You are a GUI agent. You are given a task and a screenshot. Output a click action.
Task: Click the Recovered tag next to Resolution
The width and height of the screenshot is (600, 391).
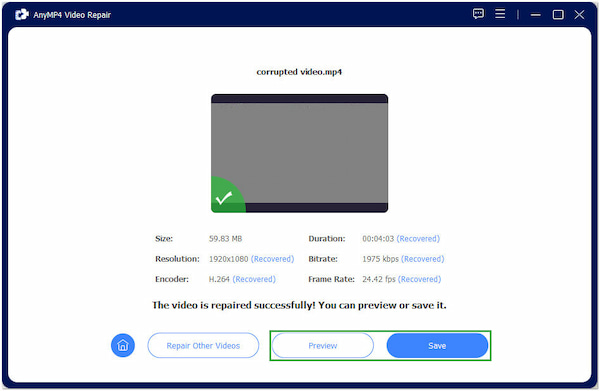(x=272, y=259)
